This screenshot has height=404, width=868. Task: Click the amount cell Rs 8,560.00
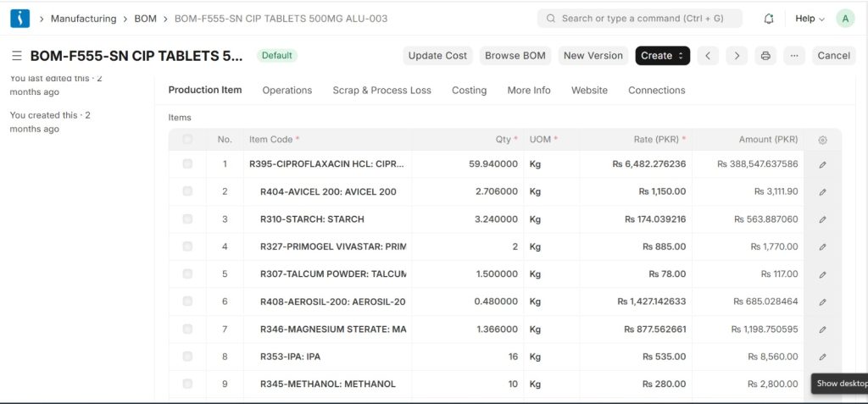(773, 357)
